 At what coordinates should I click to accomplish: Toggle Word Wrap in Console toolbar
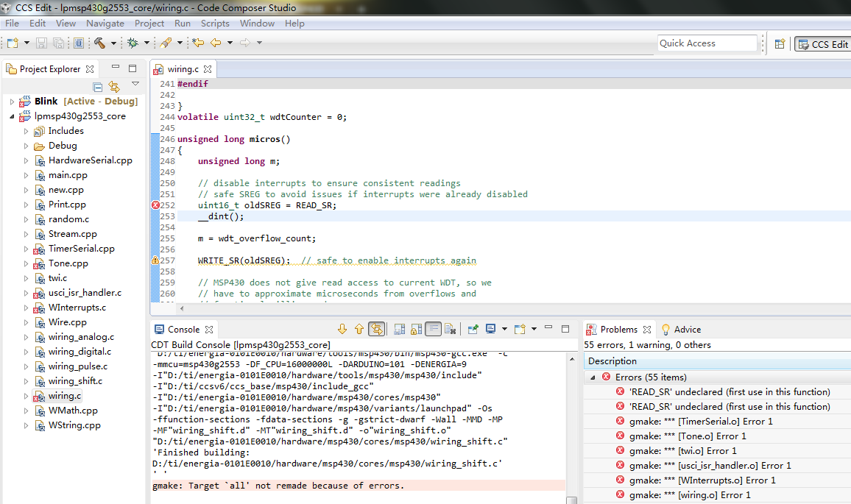tap(434, 330)
